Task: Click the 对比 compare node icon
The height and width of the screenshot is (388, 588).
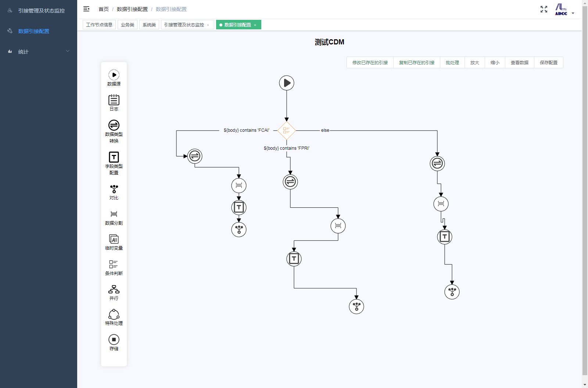Action: click(x=114, y=189)
